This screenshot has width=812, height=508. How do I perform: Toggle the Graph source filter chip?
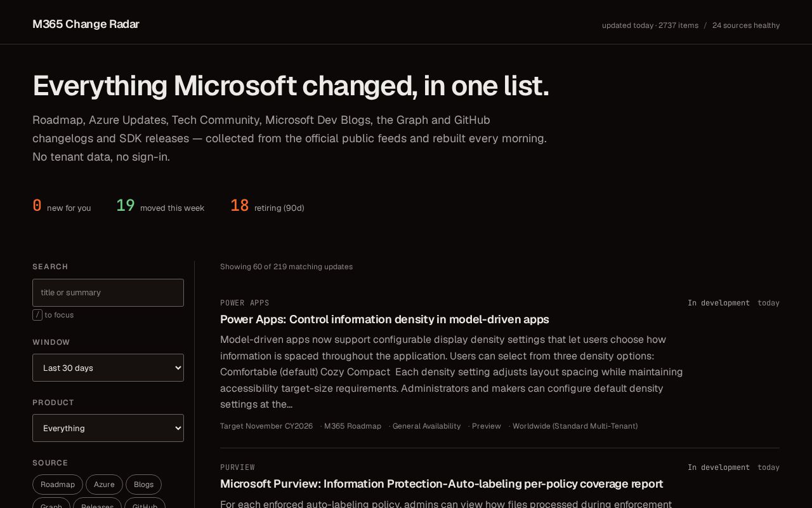(51, 503)
